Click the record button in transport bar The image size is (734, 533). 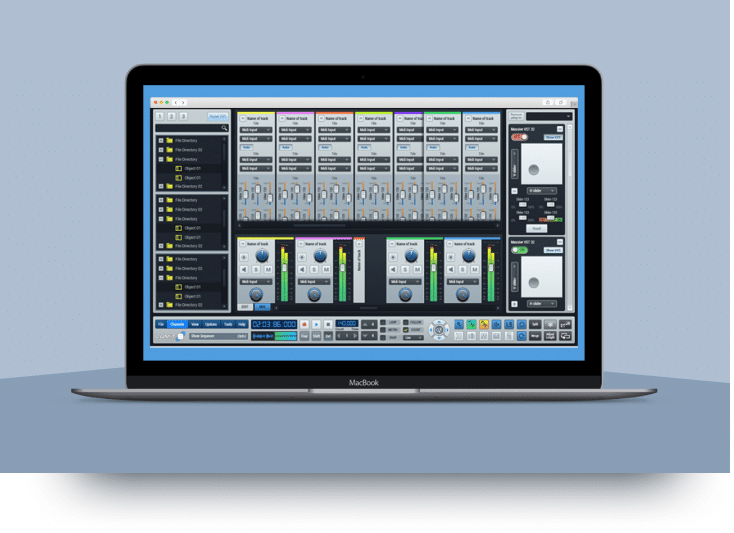[x=305, y=324]
